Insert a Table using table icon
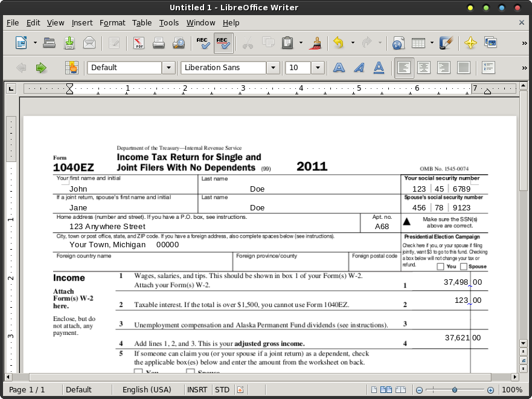This screenshot has height=399, width=532. [418, 43]
